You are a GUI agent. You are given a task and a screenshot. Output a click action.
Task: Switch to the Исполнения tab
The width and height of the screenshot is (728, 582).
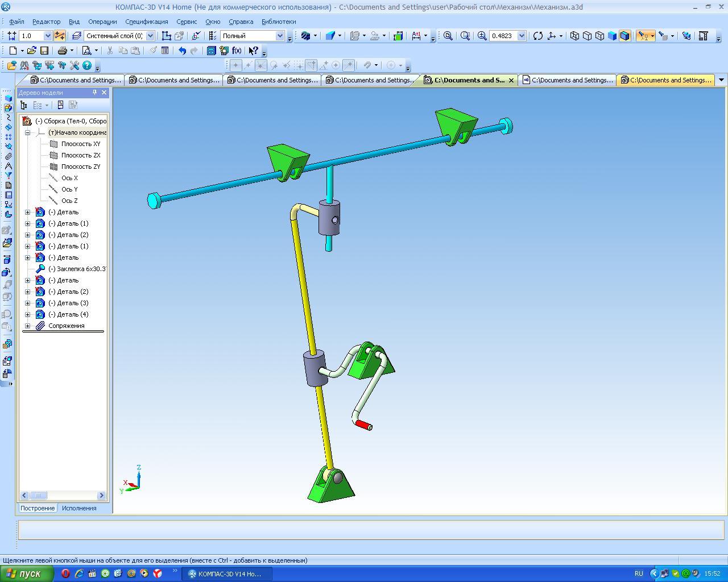(79, 508)
